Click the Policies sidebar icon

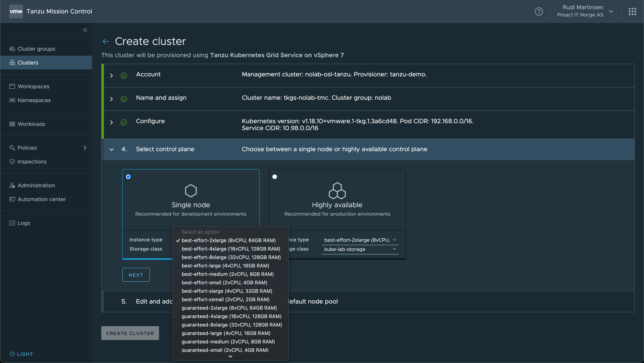pos(12,148)
